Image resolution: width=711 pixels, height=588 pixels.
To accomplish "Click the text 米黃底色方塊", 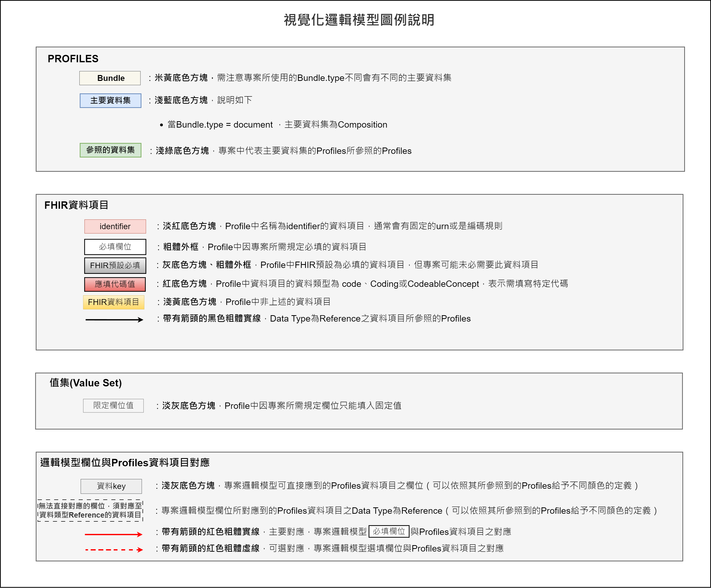I will (181, 78).
